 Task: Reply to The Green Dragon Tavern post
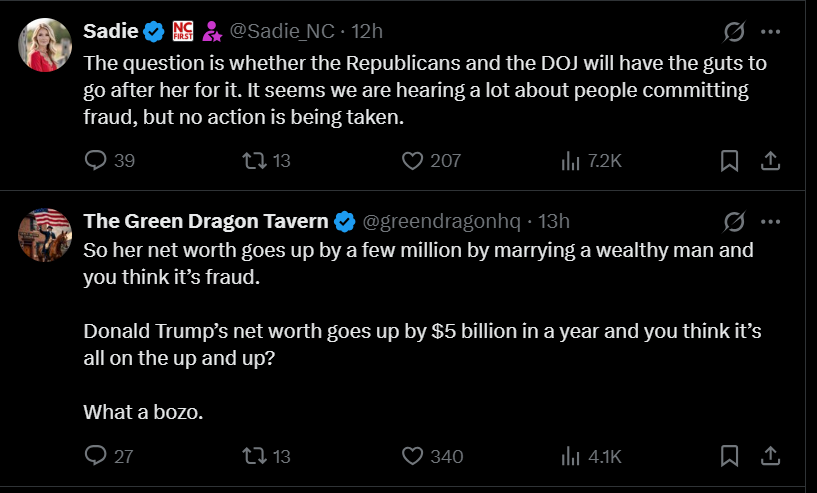(96, 456)
